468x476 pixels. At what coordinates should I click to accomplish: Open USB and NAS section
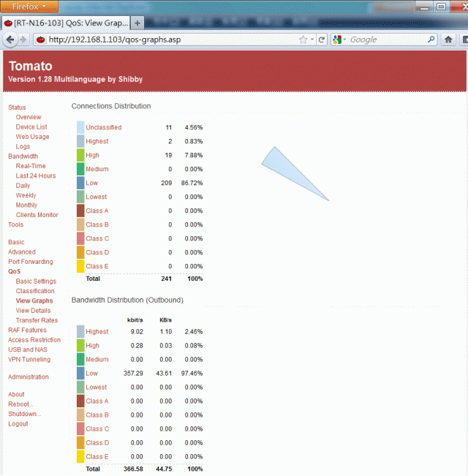28,350
